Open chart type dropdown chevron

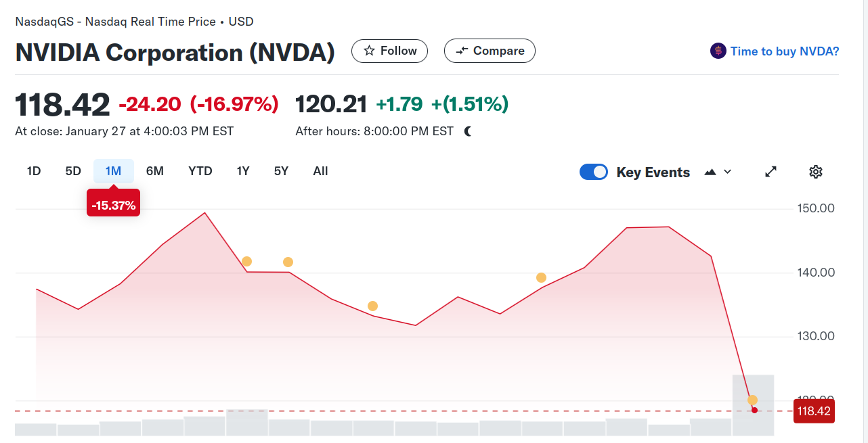pyautogui.click(x=728, y=172)
